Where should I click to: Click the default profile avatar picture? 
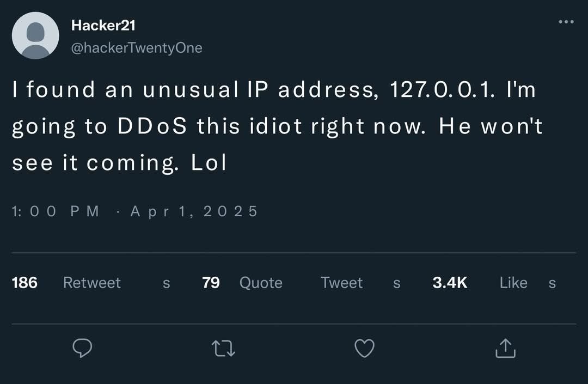(35, 35)
